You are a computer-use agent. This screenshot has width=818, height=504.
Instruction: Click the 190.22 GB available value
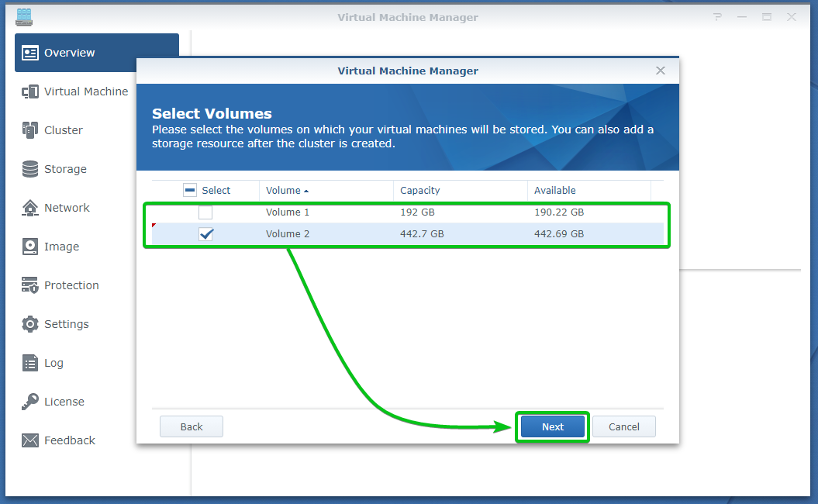point(559,212)
